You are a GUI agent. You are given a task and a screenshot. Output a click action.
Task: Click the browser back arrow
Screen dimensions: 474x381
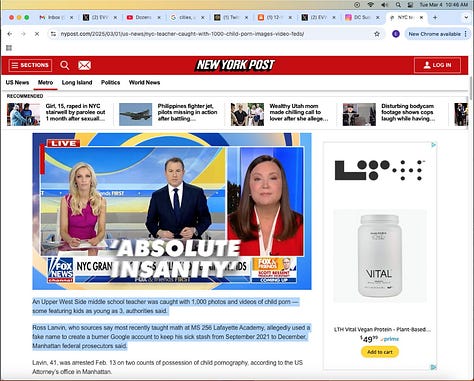[10, 34]
